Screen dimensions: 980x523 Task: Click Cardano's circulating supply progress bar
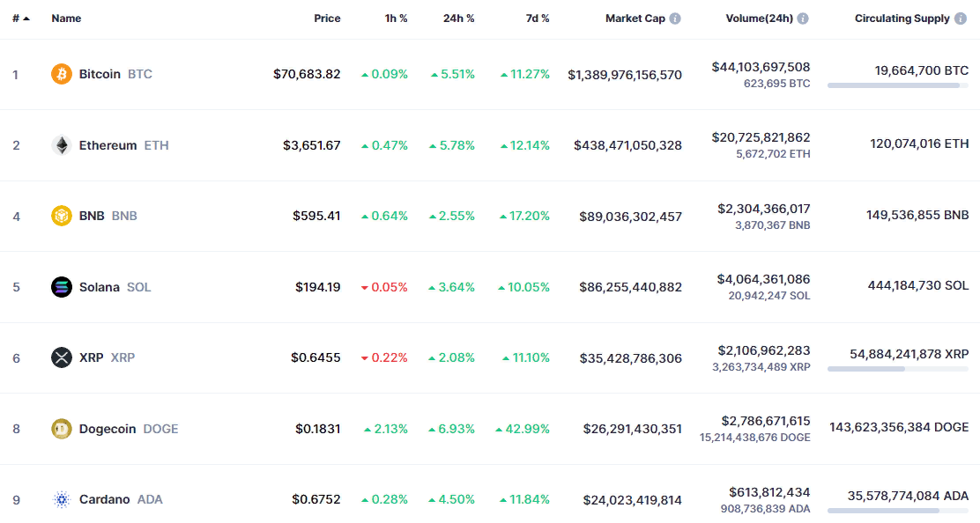tap(898, 511)
